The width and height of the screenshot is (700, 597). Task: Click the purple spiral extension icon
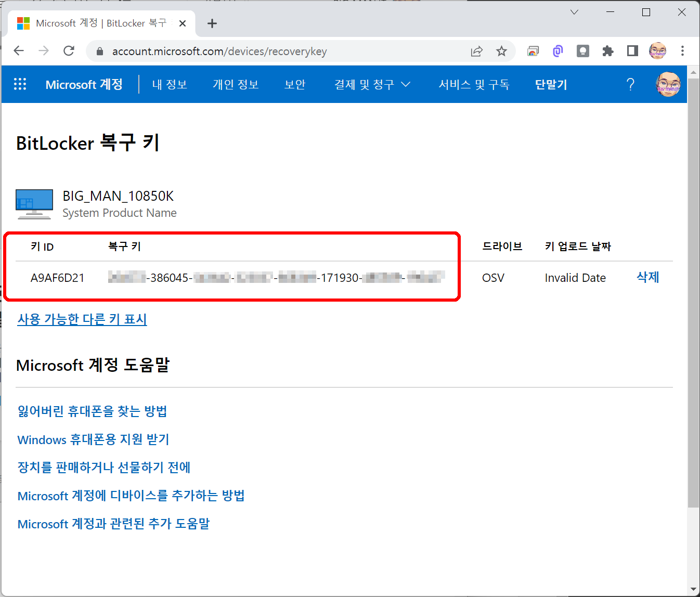tap(558, 51)
